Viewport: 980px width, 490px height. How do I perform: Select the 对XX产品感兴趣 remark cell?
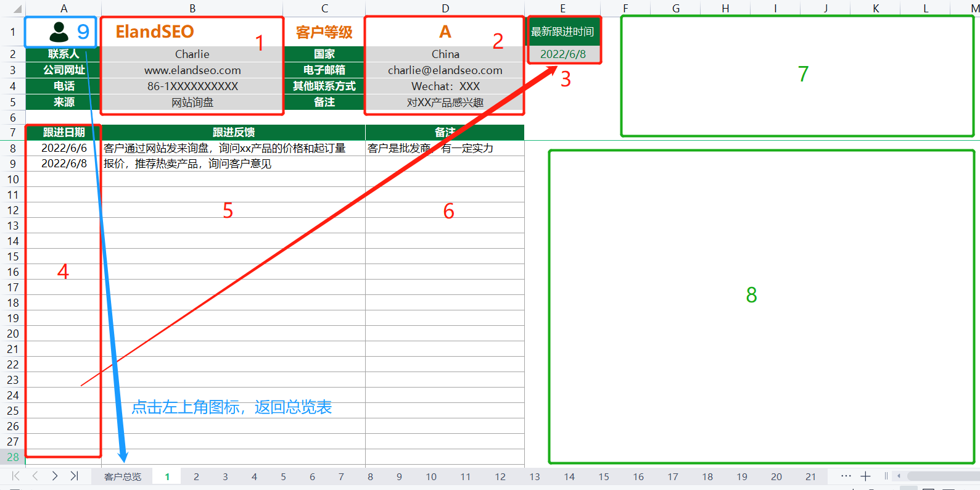pyautogui.click(x=445, y=102)
